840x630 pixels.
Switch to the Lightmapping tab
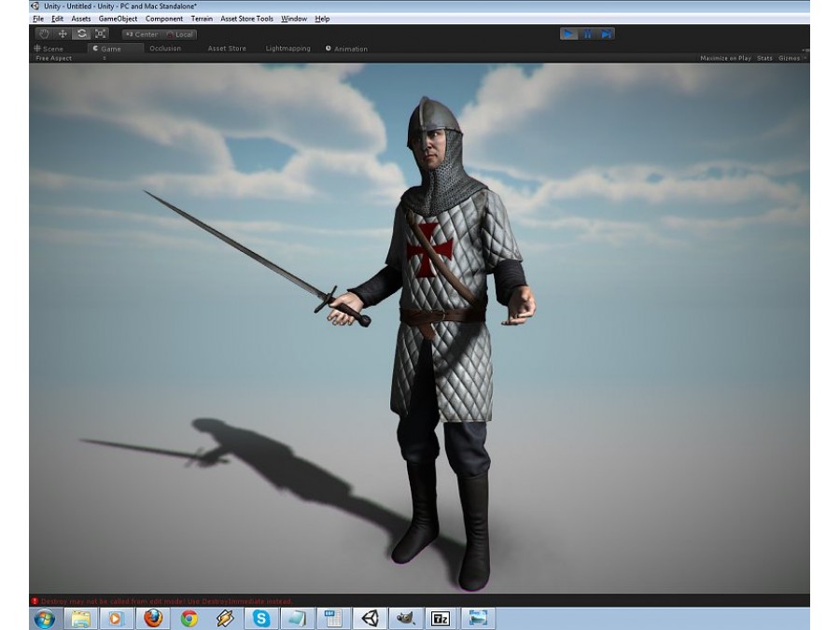[x=287, y=49]
